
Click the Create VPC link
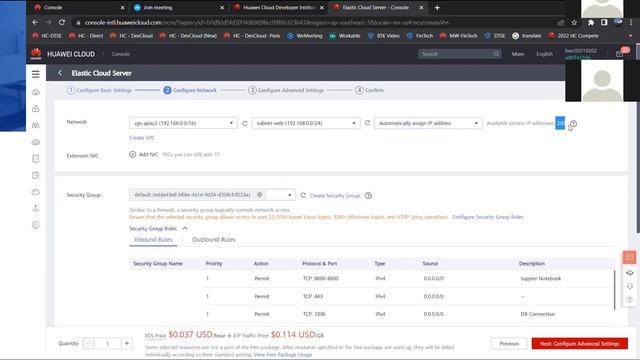pyautogui.click(x=142, y=138)
